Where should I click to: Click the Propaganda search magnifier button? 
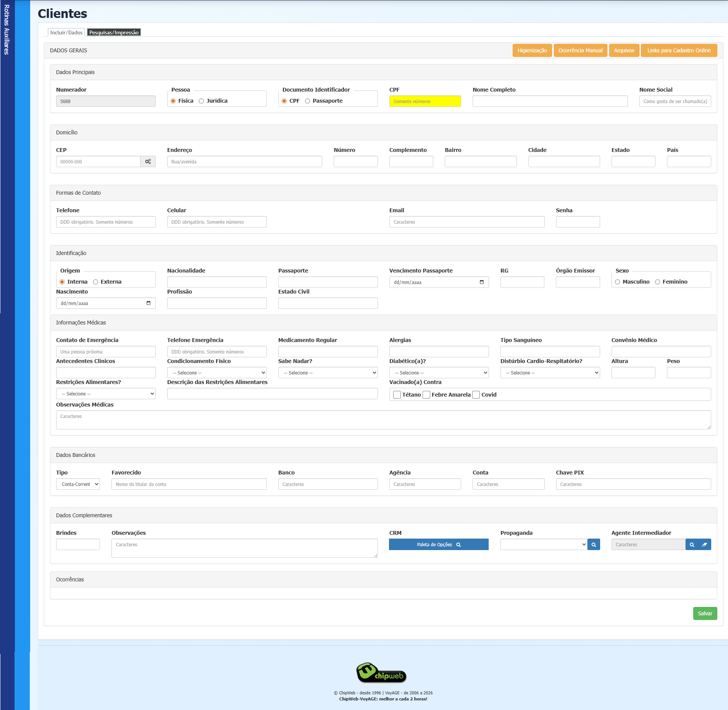(594, 545)
